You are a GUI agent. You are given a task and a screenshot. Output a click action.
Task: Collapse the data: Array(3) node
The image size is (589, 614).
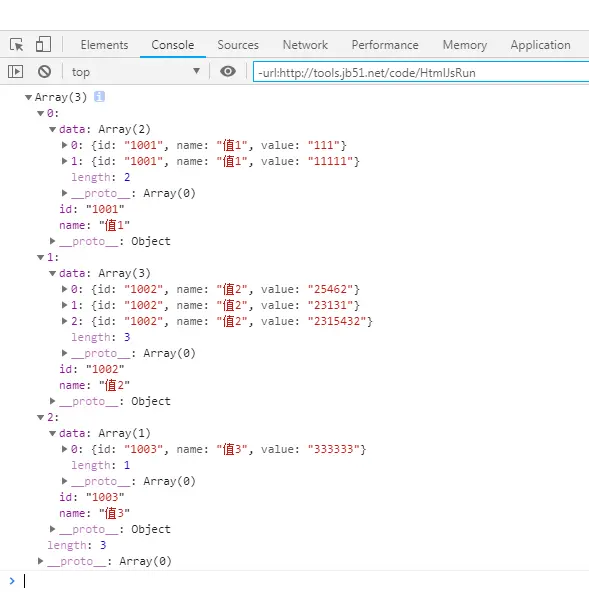[x=52, y=273]
